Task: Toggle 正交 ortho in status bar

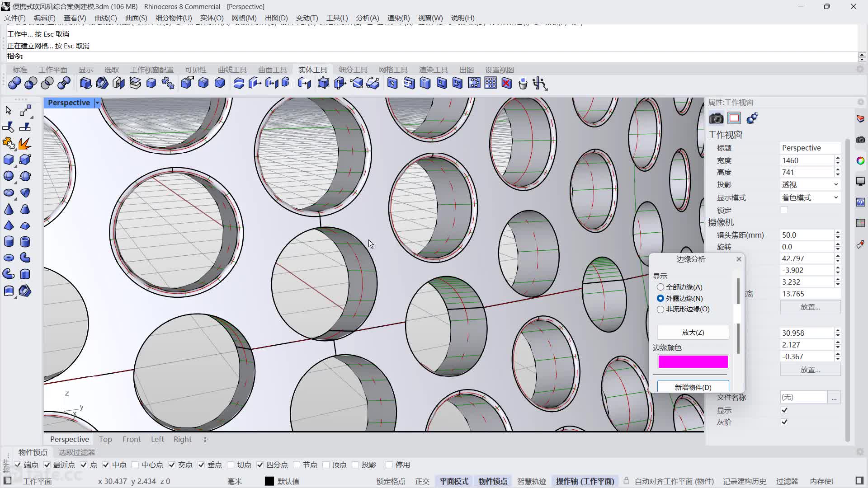Action: pyautogui.click(x=422, y=481)
